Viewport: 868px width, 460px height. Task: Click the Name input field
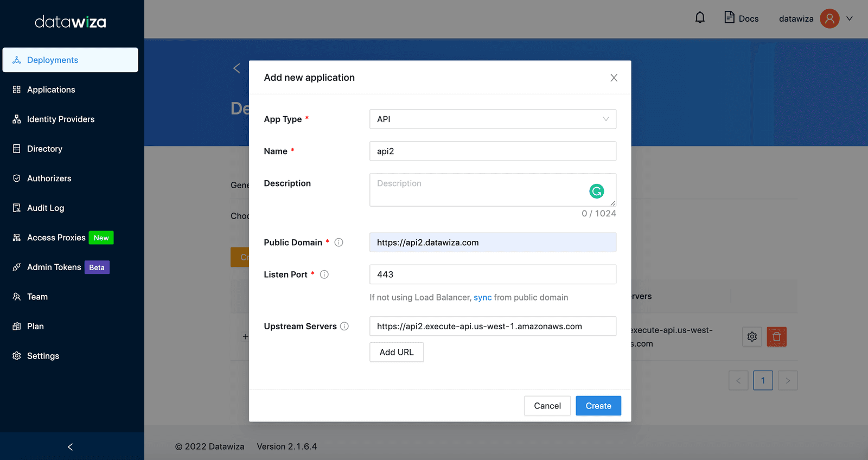click(493, 151)
